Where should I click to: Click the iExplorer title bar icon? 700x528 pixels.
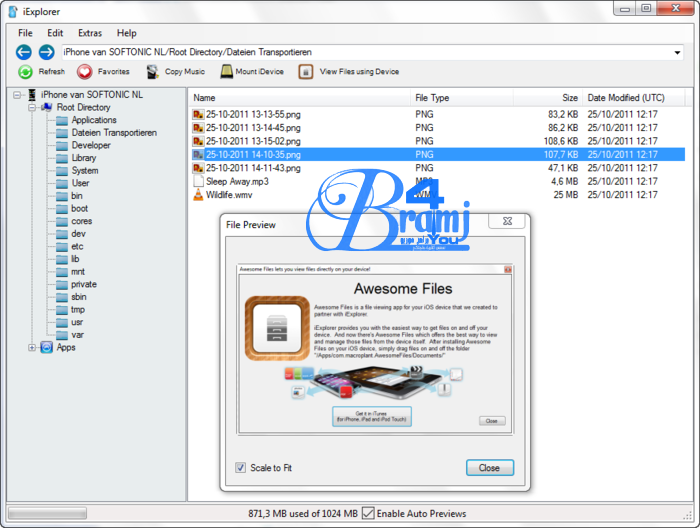pos(13,12)
